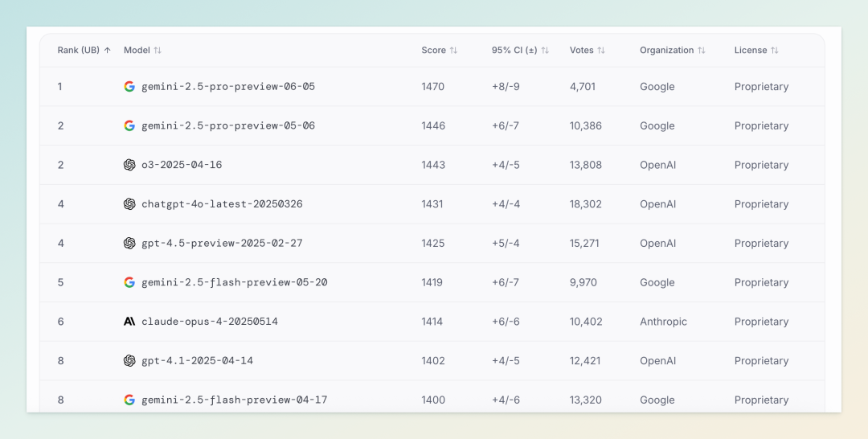Click Google organization in gemini-2.5-pro-preview-06-05 row
The width and height of the screenshot is (868, 439).
(x=657, y=86)
